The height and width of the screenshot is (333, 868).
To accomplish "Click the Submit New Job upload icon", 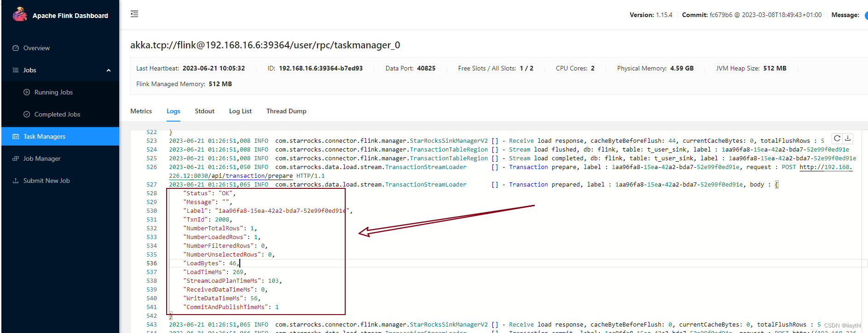I will point(16,181).
